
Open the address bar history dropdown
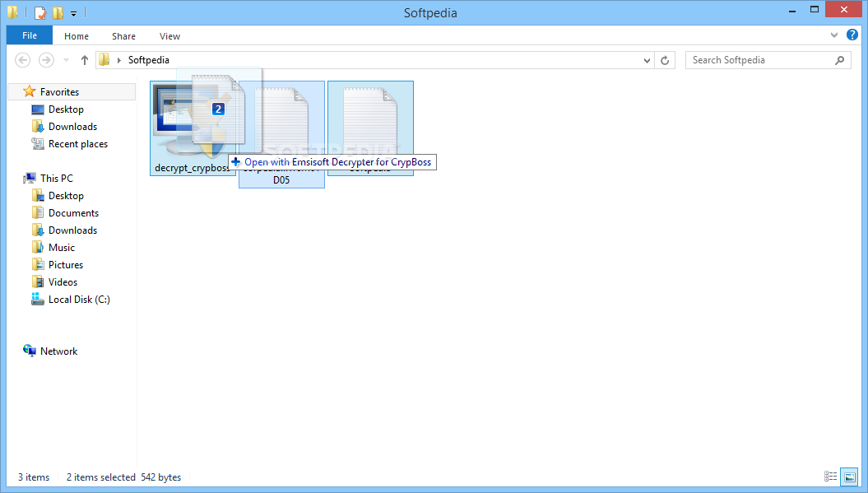click(647, 60)
